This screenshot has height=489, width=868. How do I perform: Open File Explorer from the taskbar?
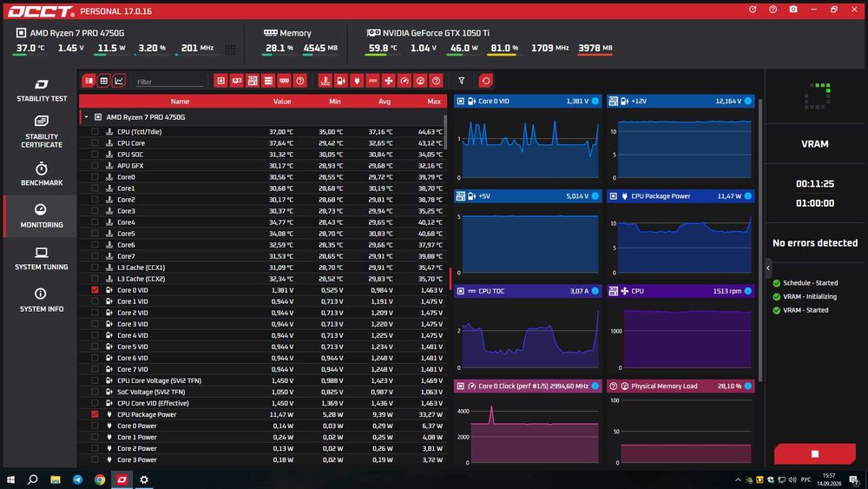point(56,479)
